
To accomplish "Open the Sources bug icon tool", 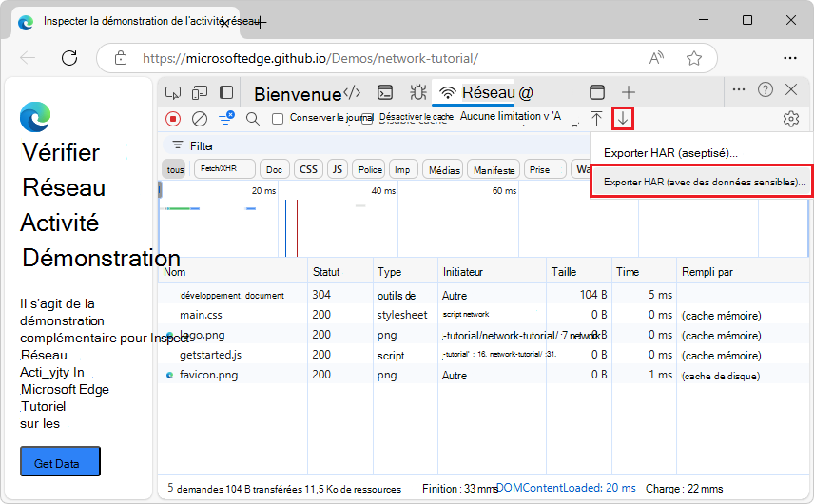I will tap(417, 92).
